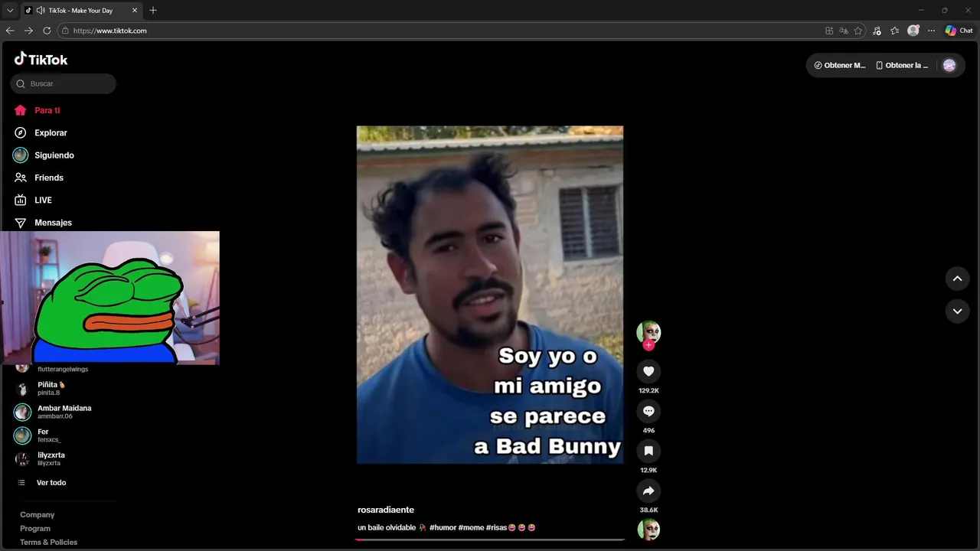This screenshot has height=551, width=980.
Task: Open the rosaradiaente profile link
Action: (386, 510)
